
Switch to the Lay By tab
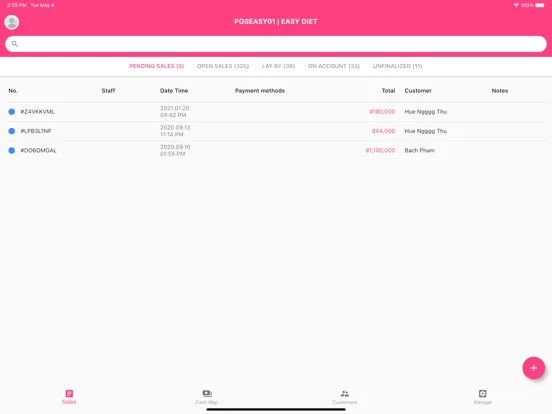[x=278, y=66]
